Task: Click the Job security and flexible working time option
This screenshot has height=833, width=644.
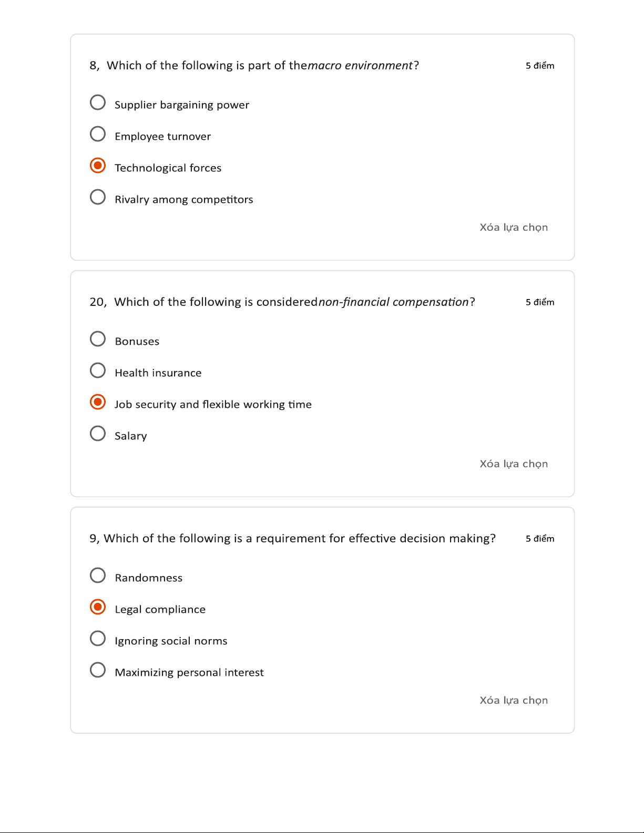Action: (x=98, y=402)
